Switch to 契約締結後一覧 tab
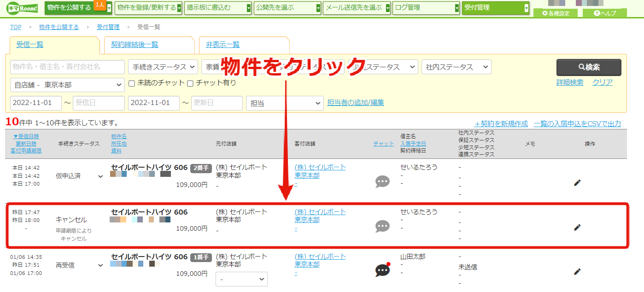 click(135, 45)
